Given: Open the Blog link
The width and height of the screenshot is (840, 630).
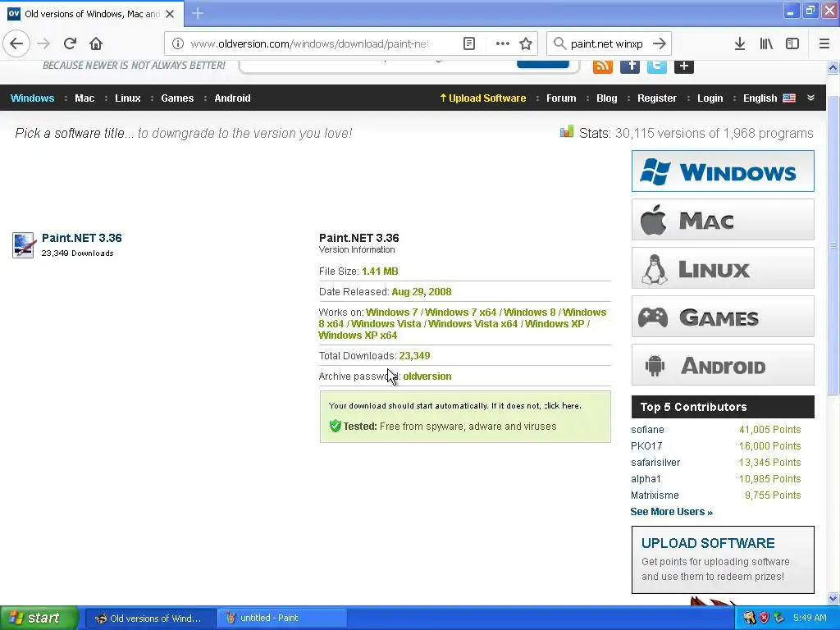Looking at the screenshot, I should click(607, 98).
